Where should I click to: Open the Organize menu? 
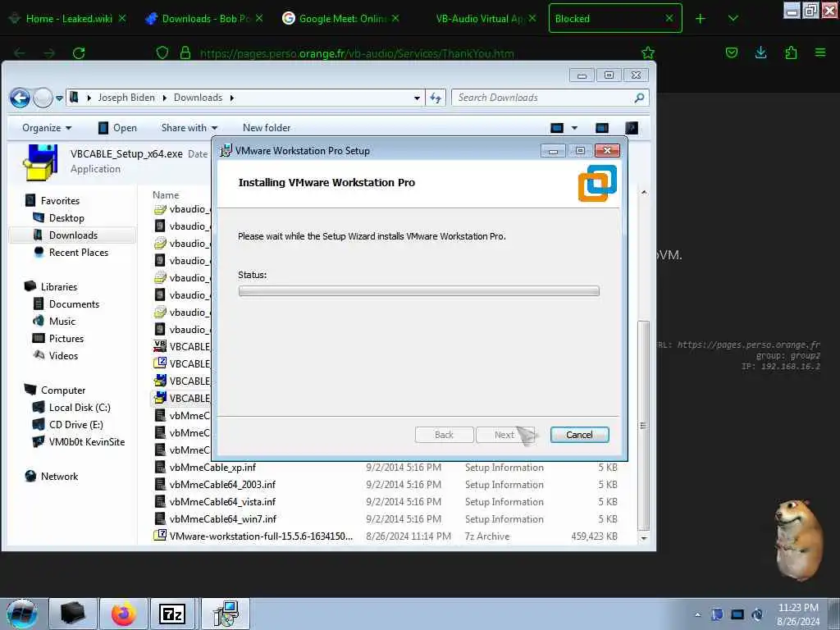(47, 127)
